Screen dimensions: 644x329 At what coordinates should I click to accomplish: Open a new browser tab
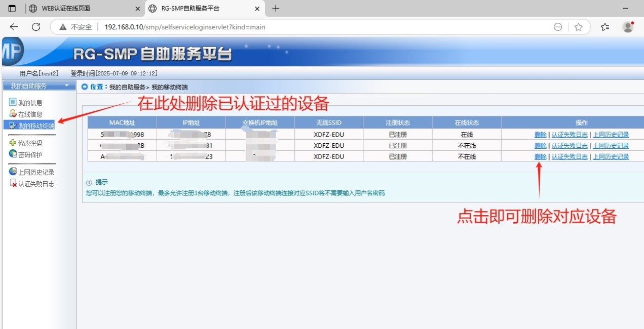(276, 9)
